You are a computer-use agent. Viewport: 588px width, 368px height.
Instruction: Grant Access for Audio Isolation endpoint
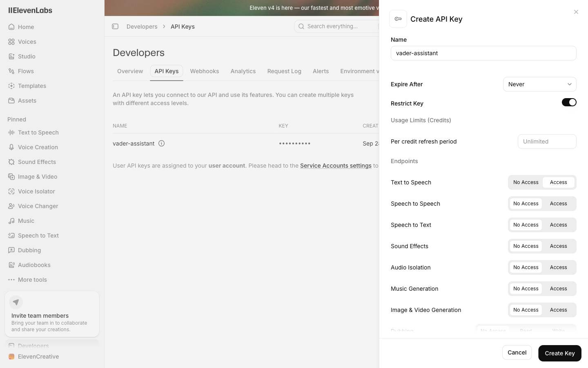click(558, 267)
